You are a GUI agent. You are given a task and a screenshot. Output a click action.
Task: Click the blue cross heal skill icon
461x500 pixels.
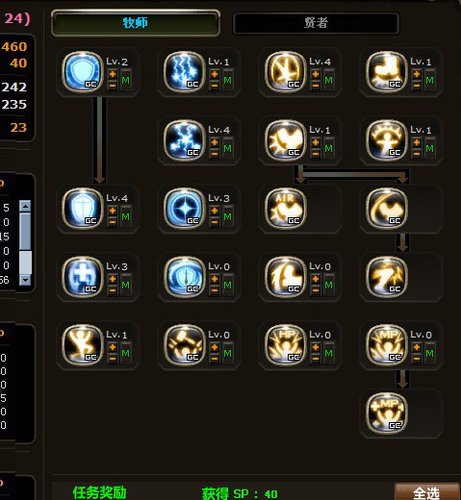82,276
